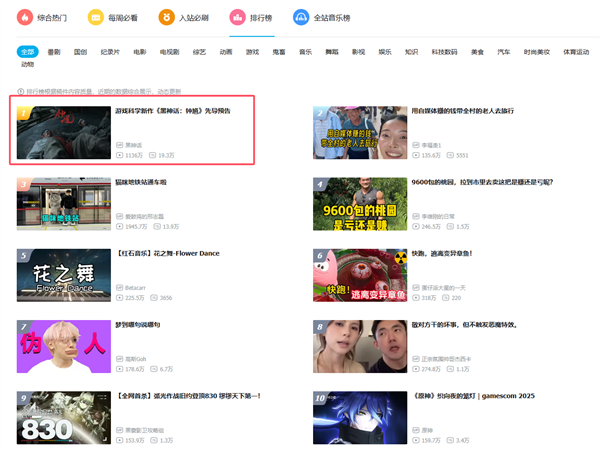Click play-count icon beside 1136万
600x455 pixels.
(119, 155)
